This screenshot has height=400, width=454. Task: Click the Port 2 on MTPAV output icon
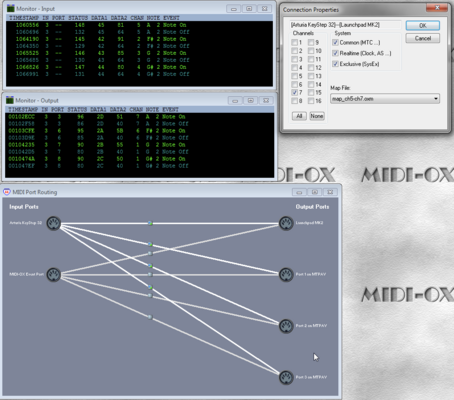click(x=286, y=326)
